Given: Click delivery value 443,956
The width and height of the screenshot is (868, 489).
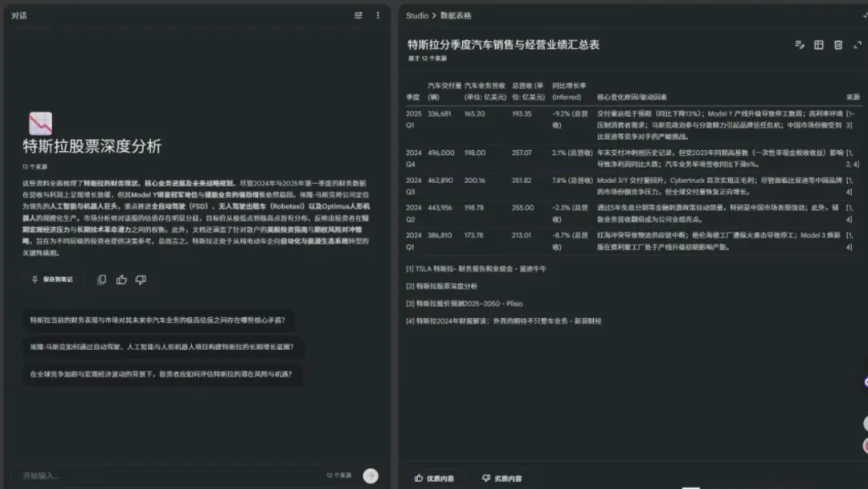Looking at the screenshot, I should (x=440, y=207).
